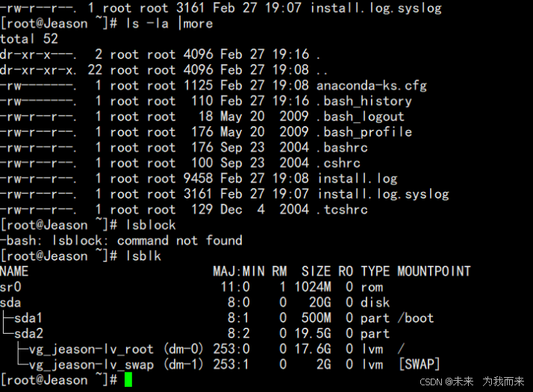Click the '253:0' major-minor value

(231, 349)
